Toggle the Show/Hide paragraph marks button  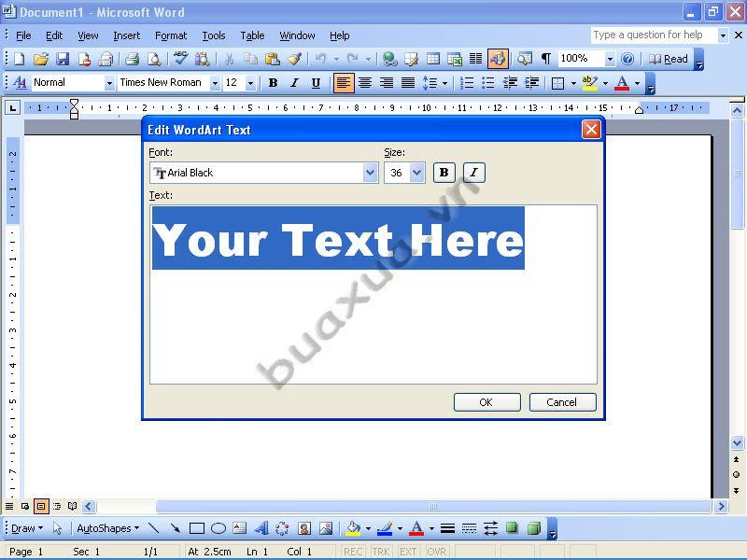(x=546, y=59)
